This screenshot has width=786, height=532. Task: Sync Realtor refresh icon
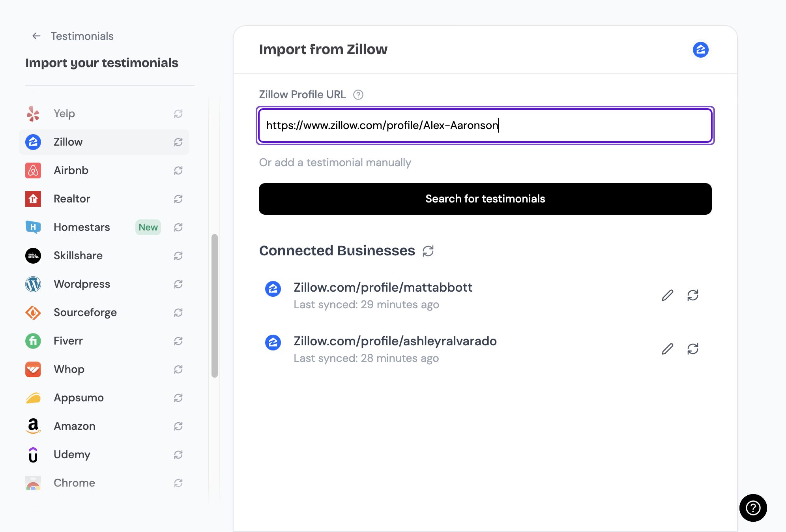coord(178,199)
